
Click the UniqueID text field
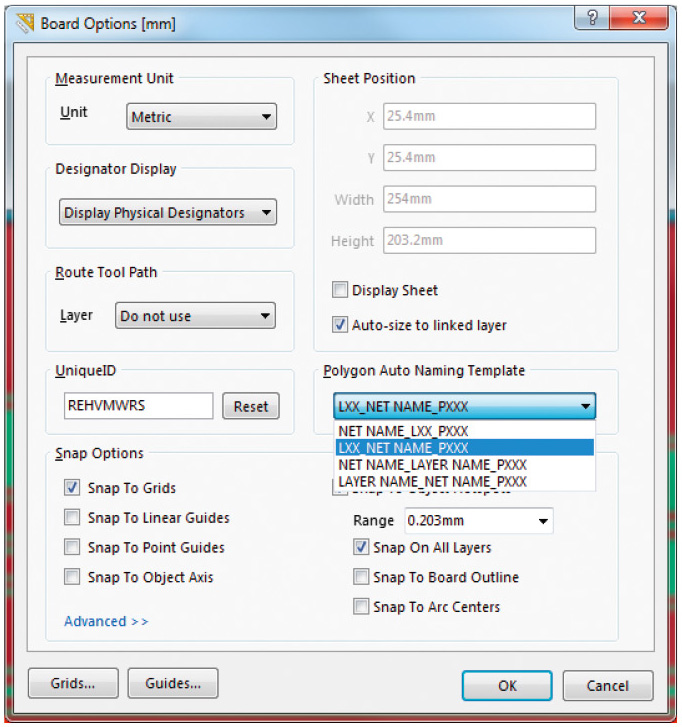(138, 406)
